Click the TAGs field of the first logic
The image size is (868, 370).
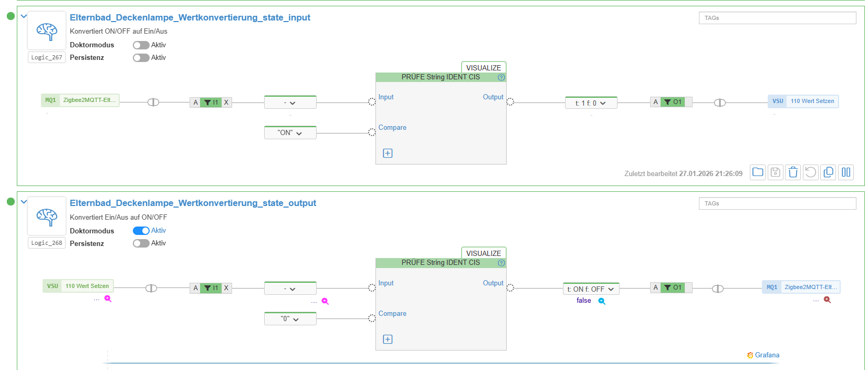777,18
